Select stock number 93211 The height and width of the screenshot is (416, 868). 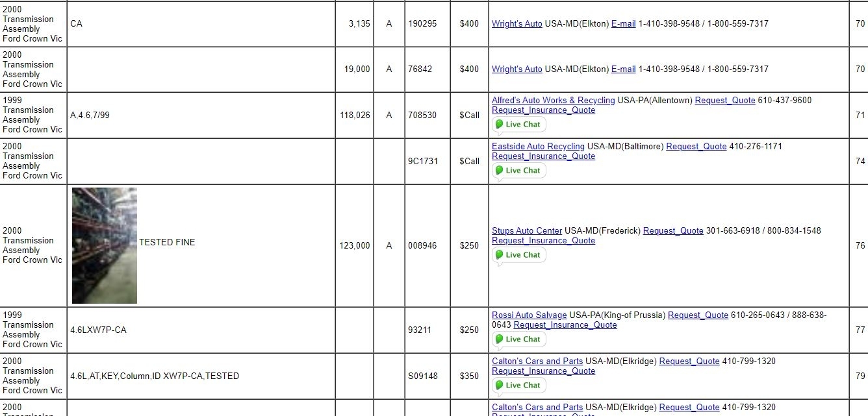coord(420,330)
